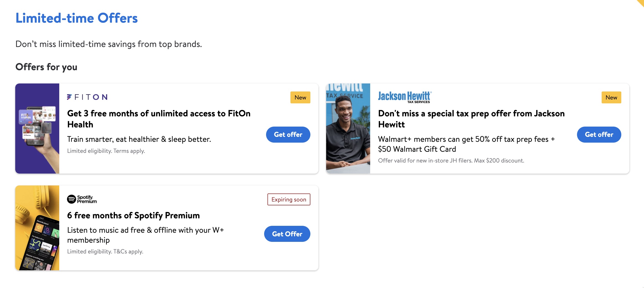Screen dimensions: 644x288
Task: Click the Spotify Premium logo
Action: pos(82,199)
